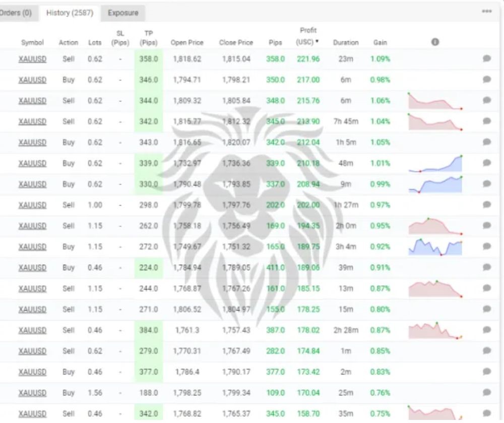The width and height of the screenshot is (504, 423).
Task: Open the three-dots options menu
Action: pyautogui.click(x=487, y=11)
